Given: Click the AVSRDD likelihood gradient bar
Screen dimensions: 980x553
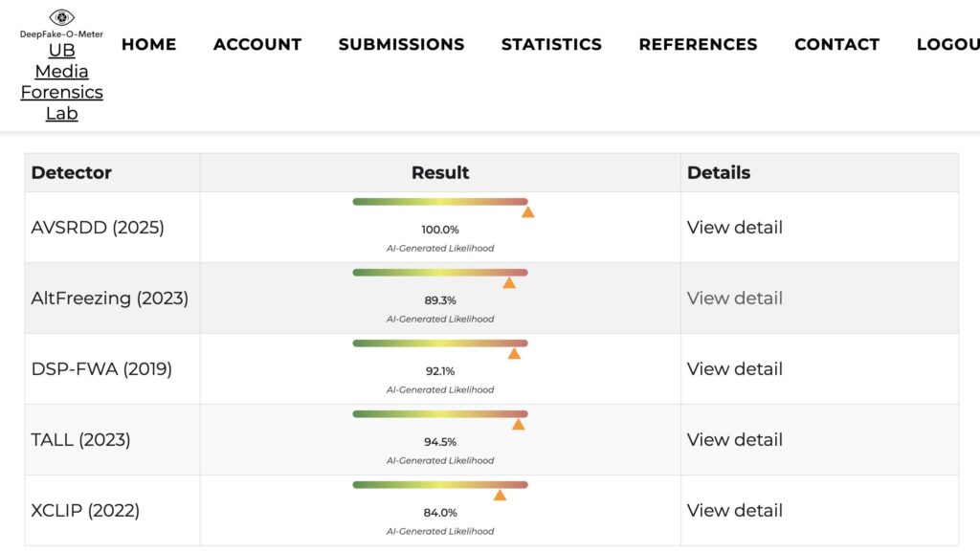Looking at the screenshot, I should pos(439,202).
